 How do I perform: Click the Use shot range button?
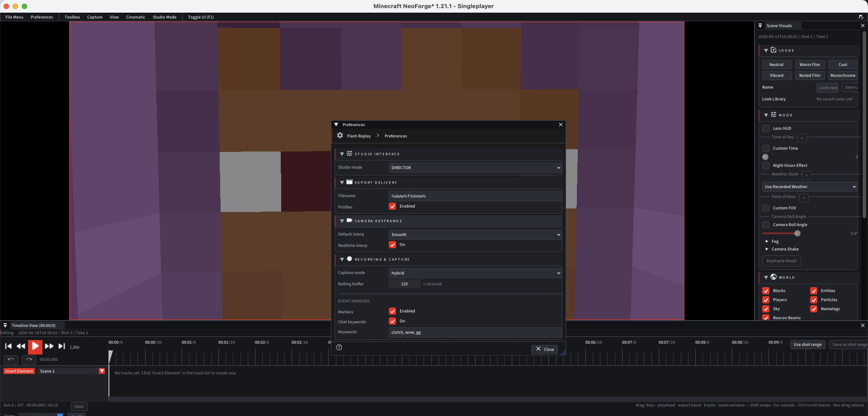[807, 345]
